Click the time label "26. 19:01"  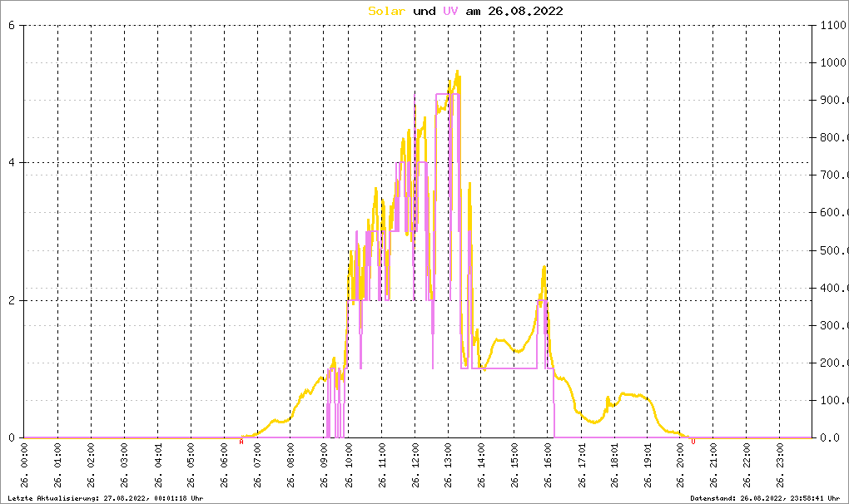tap(648, 465)
